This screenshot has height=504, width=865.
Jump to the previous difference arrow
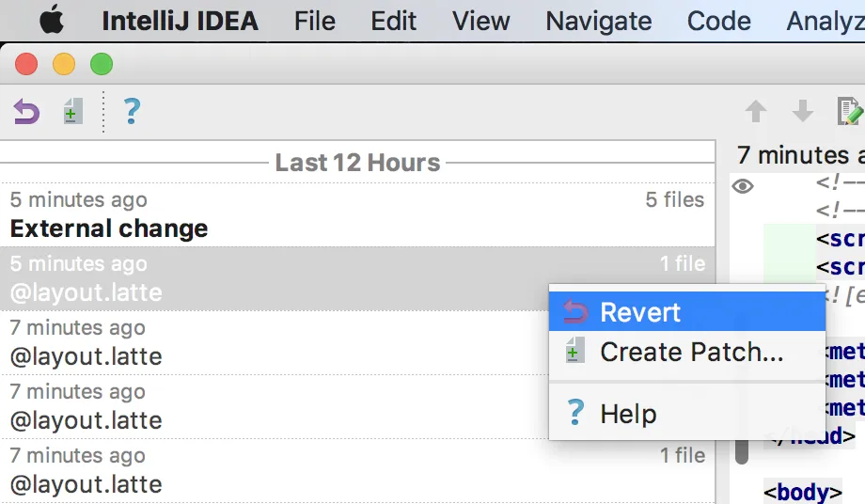755,113
